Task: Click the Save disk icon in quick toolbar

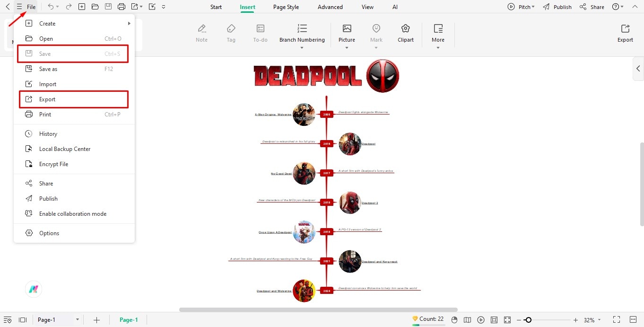Action: coord(108,7)
